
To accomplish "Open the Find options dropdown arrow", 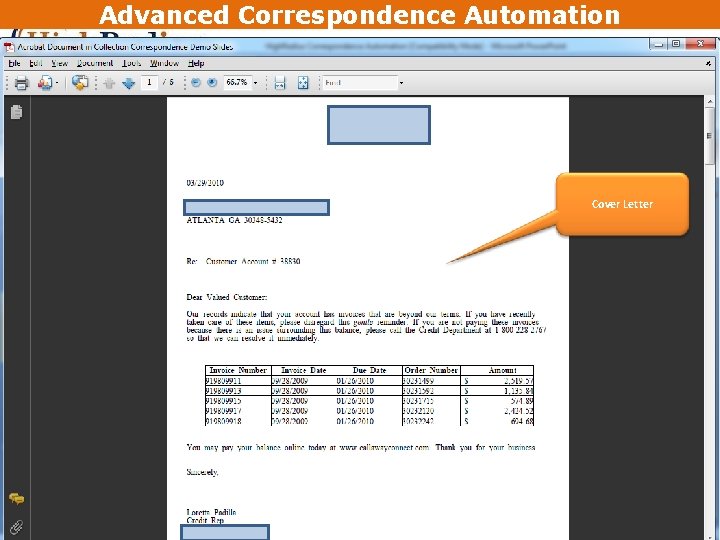I will click(x=401, y=83).
